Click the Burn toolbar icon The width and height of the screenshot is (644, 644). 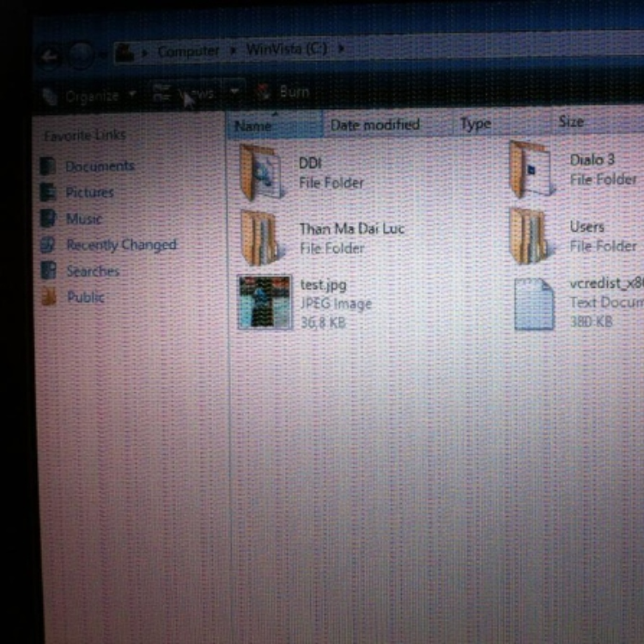[263, 92]
